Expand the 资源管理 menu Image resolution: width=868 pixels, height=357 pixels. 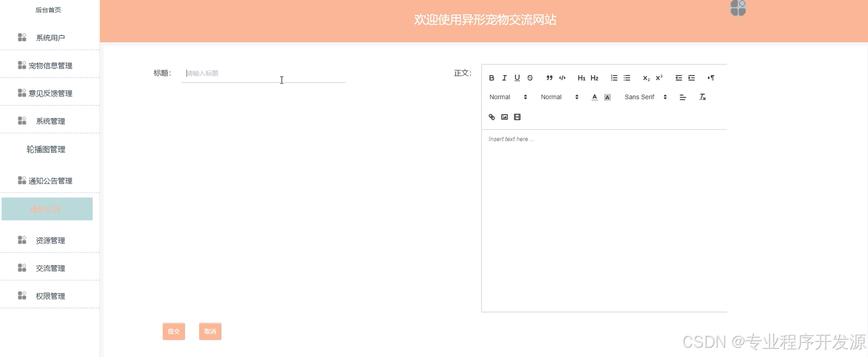pos(49,241)
